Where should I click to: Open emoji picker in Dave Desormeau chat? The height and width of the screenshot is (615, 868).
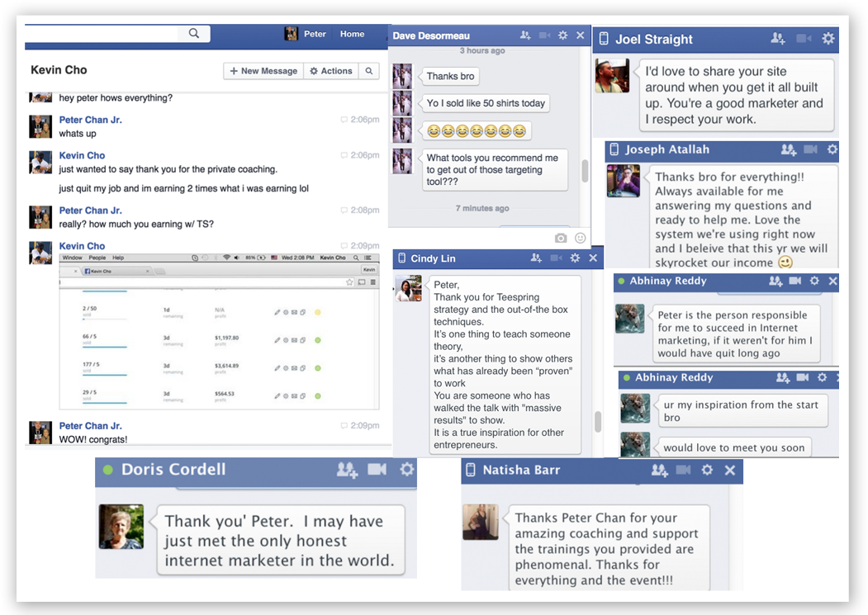coord(580,238)
